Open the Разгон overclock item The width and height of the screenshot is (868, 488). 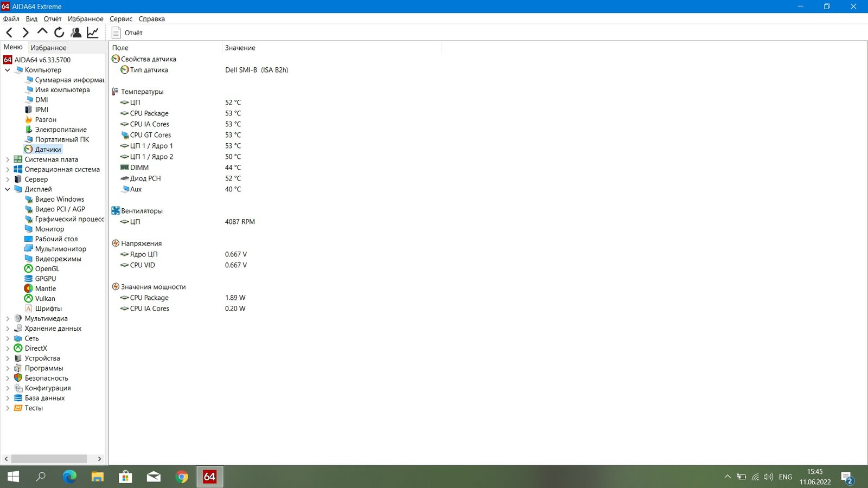[x=46, y=120]
